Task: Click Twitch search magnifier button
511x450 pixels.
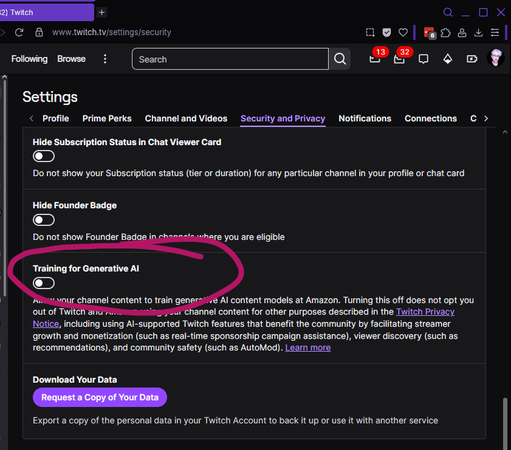Action: [340, 59]
